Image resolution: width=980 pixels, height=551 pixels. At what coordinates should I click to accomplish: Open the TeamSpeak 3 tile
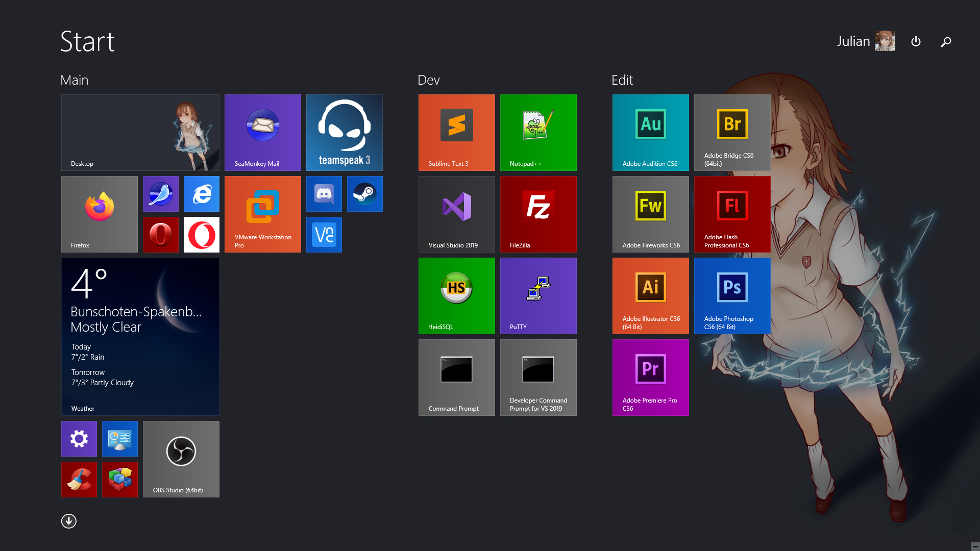345,133
